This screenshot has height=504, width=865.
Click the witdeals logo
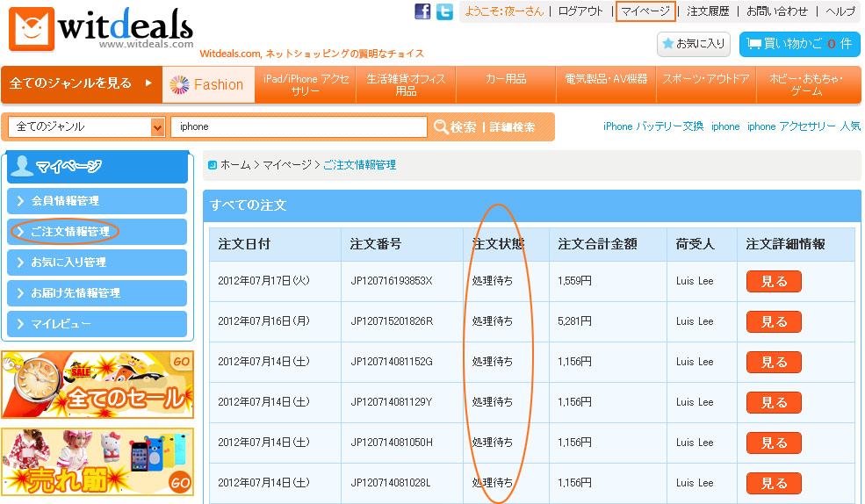102,29
